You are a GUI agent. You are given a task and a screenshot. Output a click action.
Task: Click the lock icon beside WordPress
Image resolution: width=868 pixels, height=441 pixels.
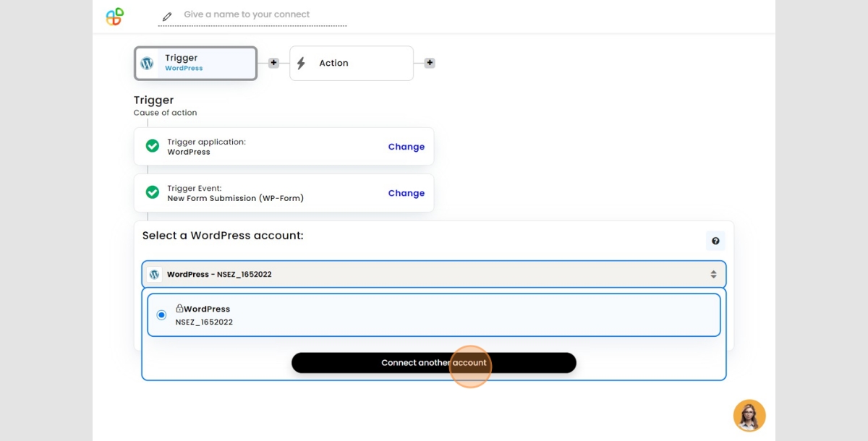click(x=179, y=308)
